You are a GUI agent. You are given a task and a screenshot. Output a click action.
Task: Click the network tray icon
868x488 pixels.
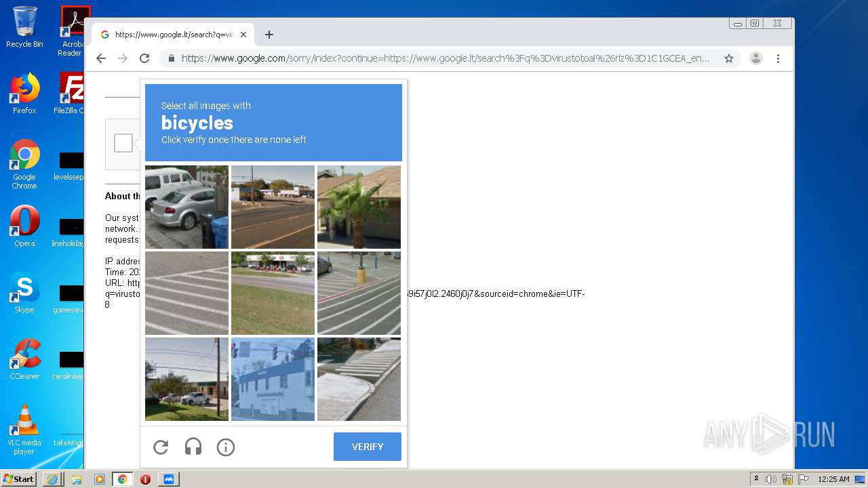[x=787, y=479]
